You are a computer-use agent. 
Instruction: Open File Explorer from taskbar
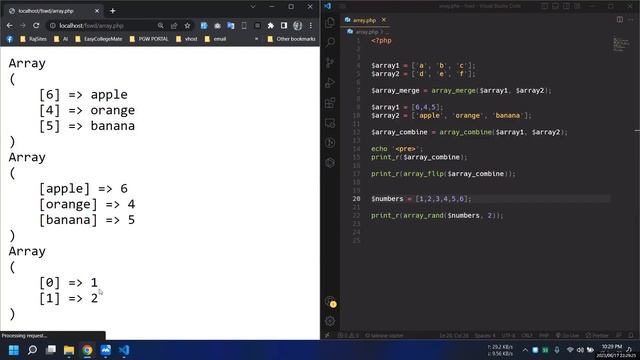(69, 350)
